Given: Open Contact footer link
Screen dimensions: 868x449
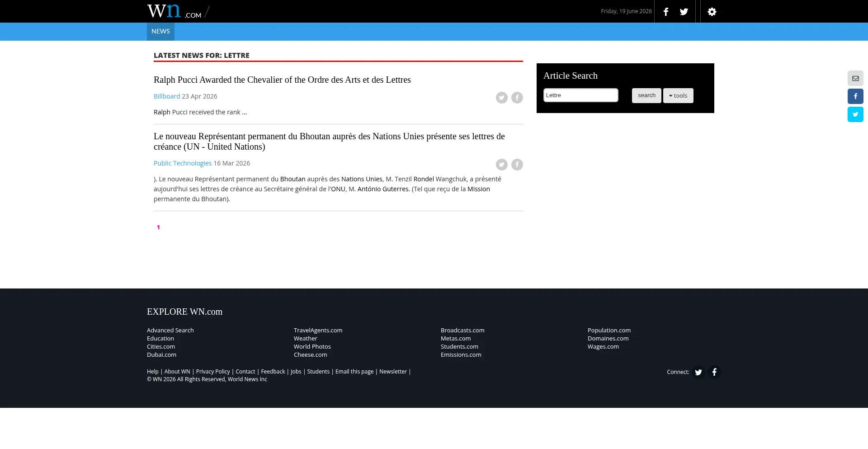Looking at the screenshot, I should pyautogui.click(x=245, y=372).
